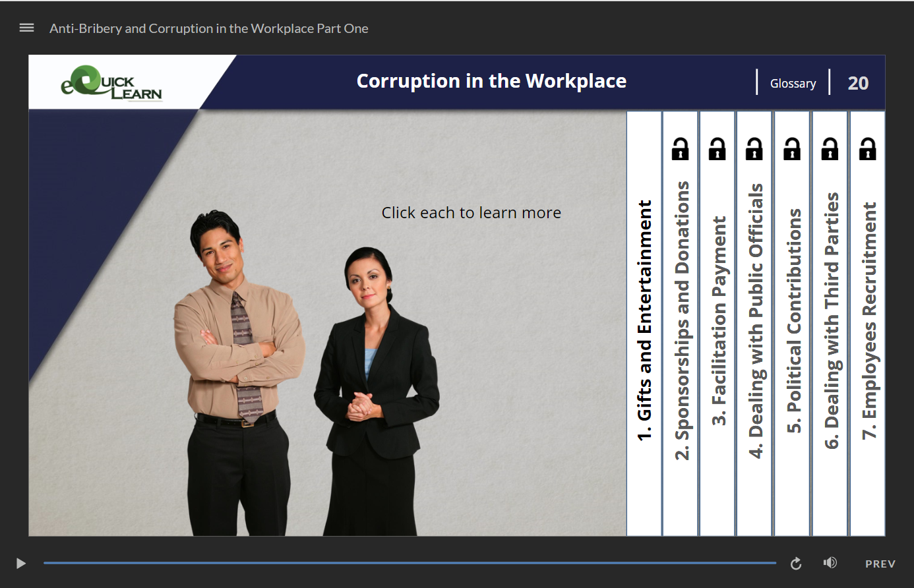This screenshot has width=914, height=588.
Task: Click lock icon above Facilitation Payment
Action: (x=717, y=150)
